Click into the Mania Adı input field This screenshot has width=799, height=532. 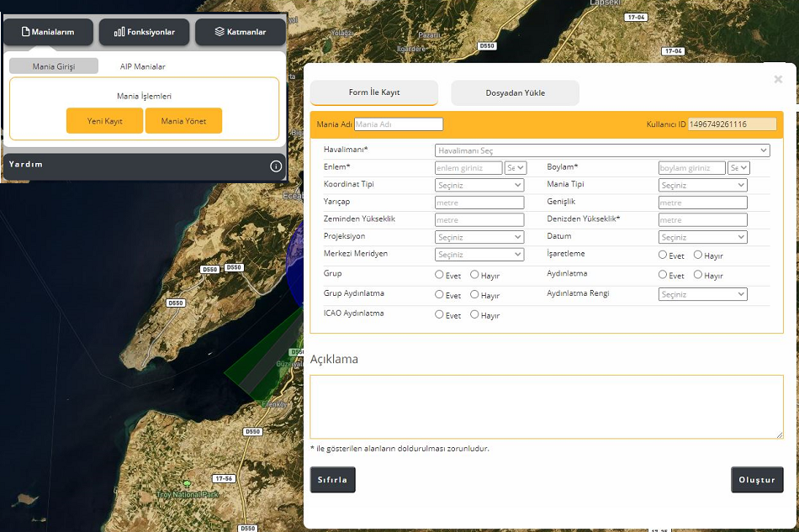(x=399, y=124)
